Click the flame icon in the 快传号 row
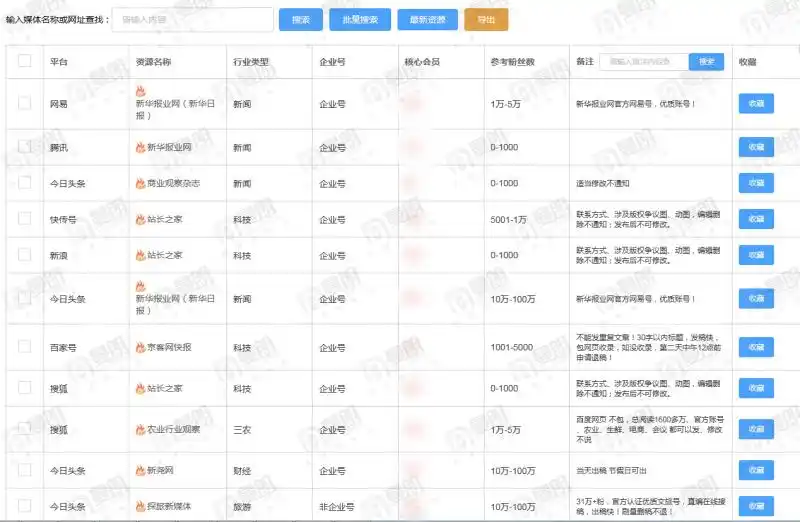Viewport: 800px width, 522px height. pos(140,219)
